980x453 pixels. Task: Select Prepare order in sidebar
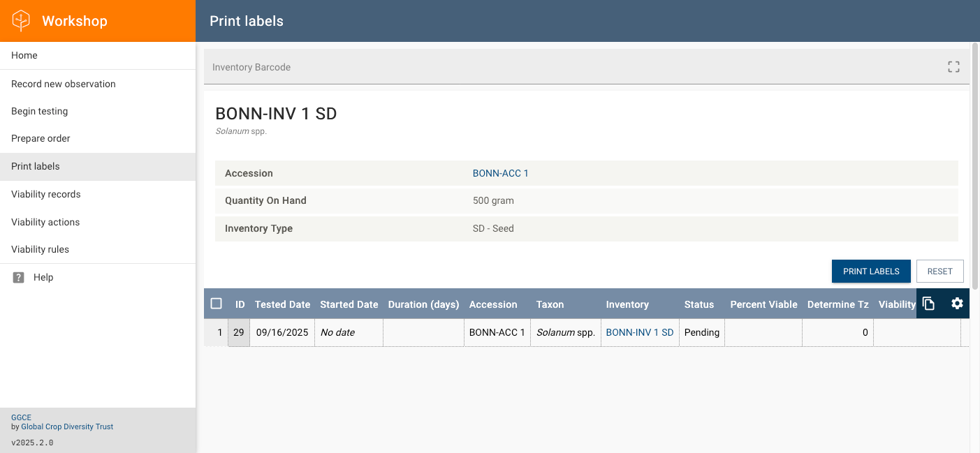[98, 138]
